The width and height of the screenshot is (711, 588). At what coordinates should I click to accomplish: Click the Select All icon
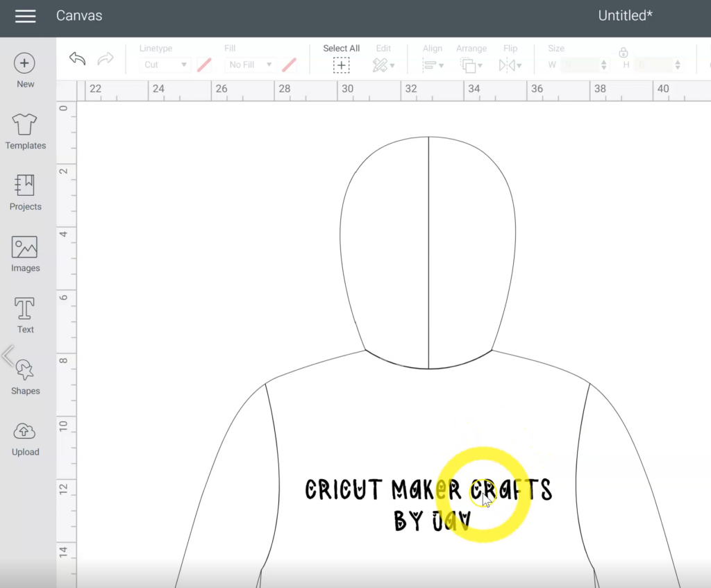click(342, 65)
